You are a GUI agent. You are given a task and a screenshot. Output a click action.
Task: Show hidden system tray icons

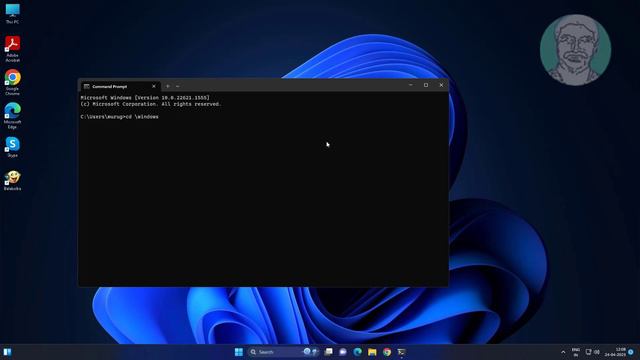pyautogui.click(x=563, y=352)
